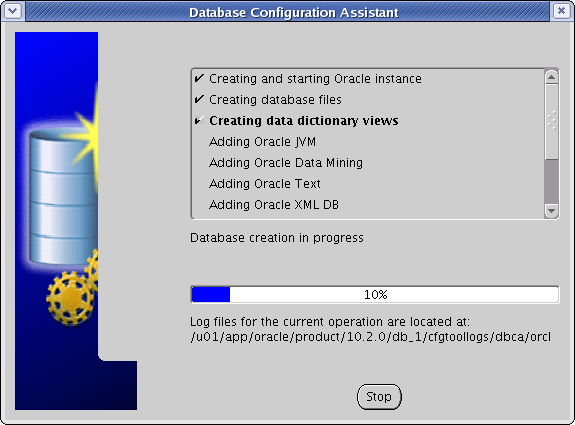Viewport: 575px width, 425px height.
Task: Select "Creating data dictionary views" step
Action: point(304,121)
